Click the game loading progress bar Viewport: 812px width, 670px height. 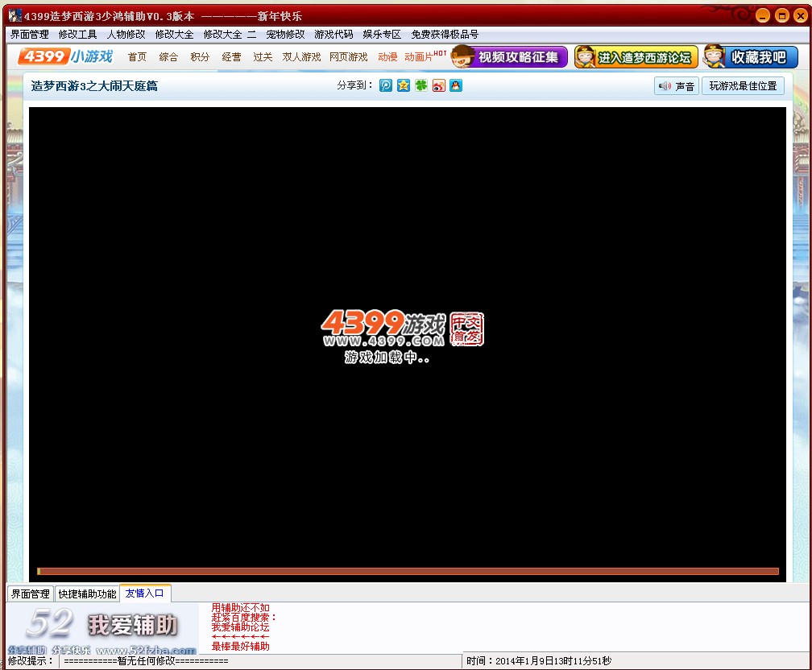(408, 571)
